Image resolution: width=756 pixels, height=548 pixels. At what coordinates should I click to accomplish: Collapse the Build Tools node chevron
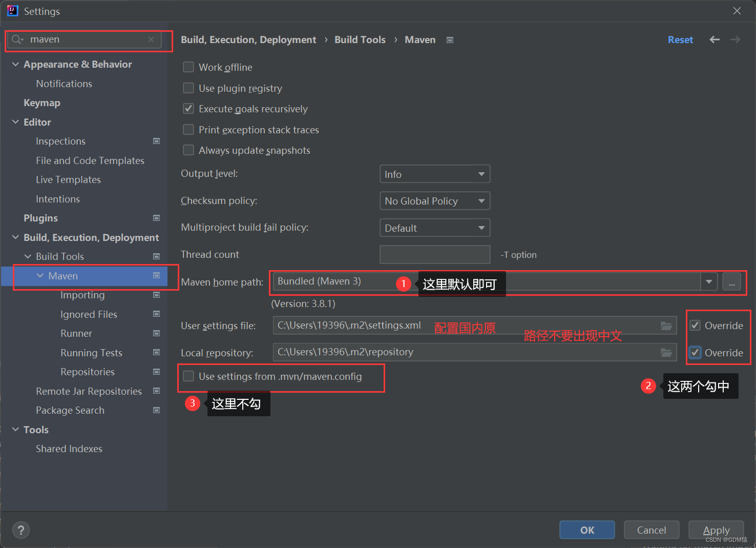click(28, 256)
